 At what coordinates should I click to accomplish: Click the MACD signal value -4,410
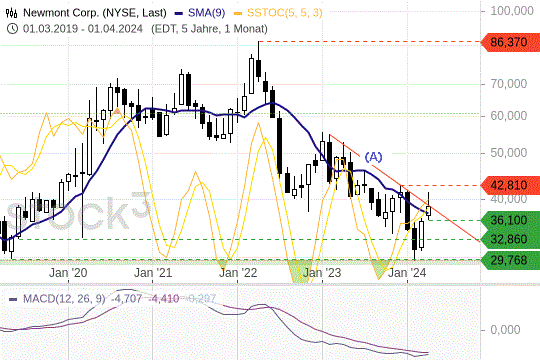[164, 299]
